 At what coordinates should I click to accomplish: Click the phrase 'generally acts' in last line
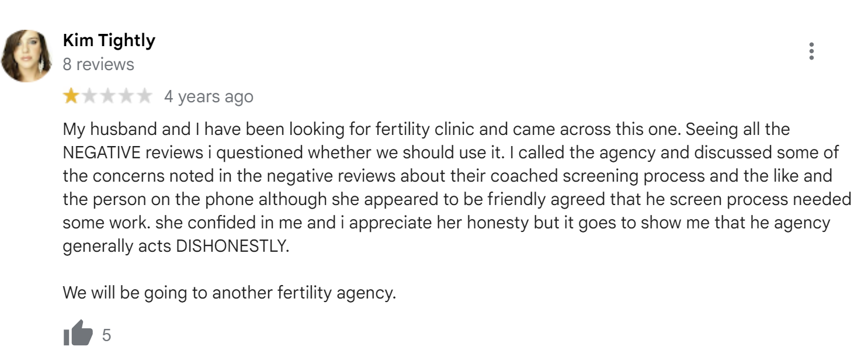117,247
